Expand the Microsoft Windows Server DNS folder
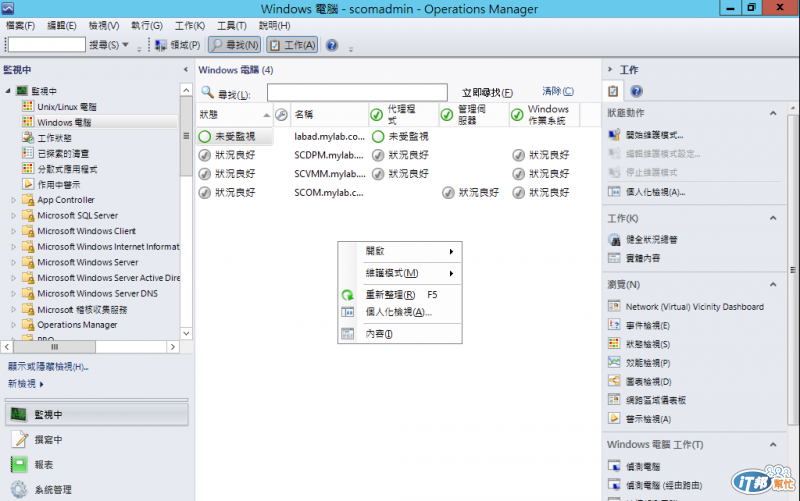800x501 pixels. 14,293
